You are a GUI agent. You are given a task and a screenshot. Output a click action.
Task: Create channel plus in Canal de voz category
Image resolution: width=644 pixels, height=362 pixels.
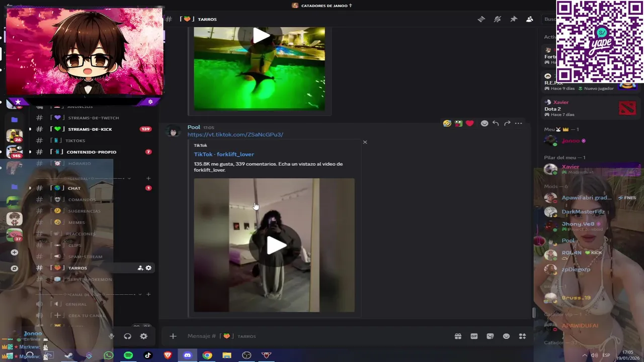[x=148, y=295]
